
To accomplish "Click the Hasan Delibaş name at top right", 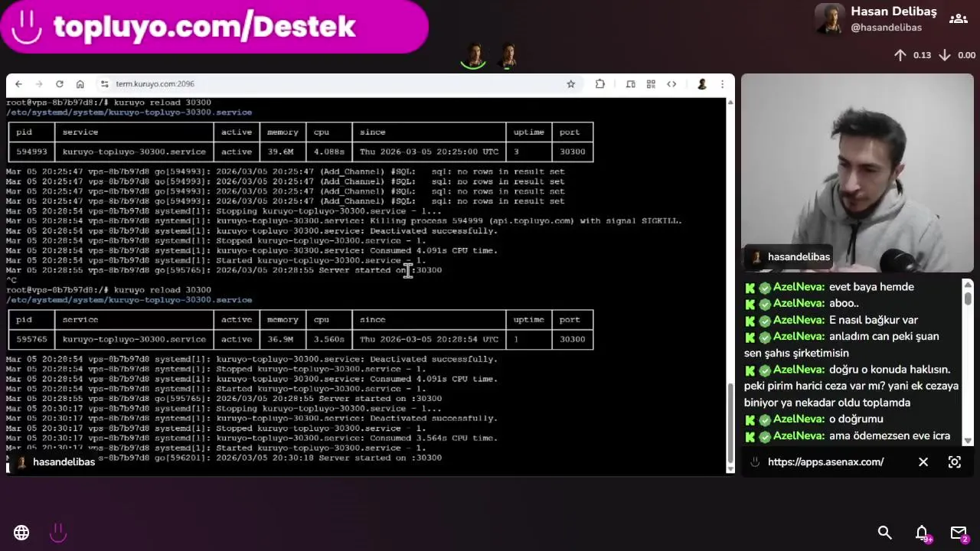I will tap(893, 11).
